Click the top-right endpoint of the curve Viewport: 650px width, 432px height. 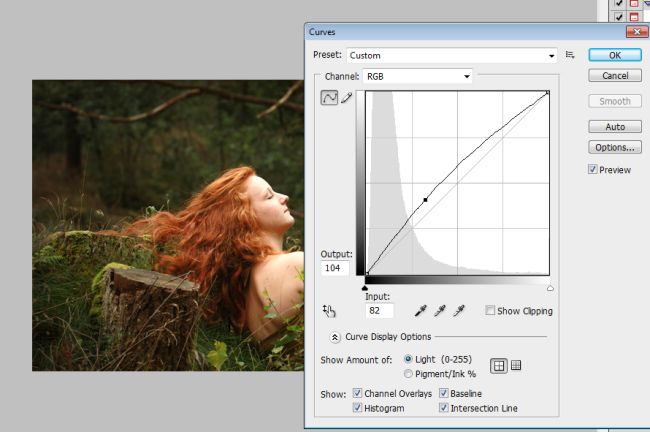548,93
